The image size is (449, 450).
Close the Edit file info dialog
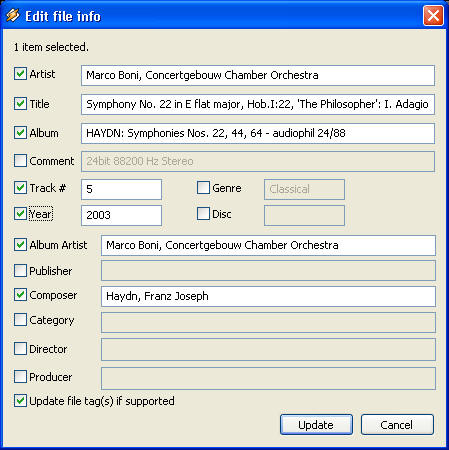coord(433,15)
